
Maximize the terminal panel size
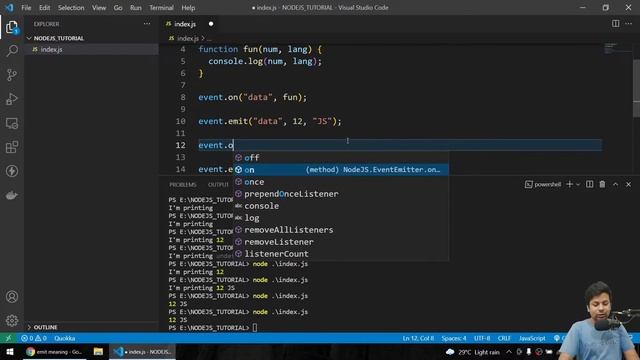(x=616, y=184)
